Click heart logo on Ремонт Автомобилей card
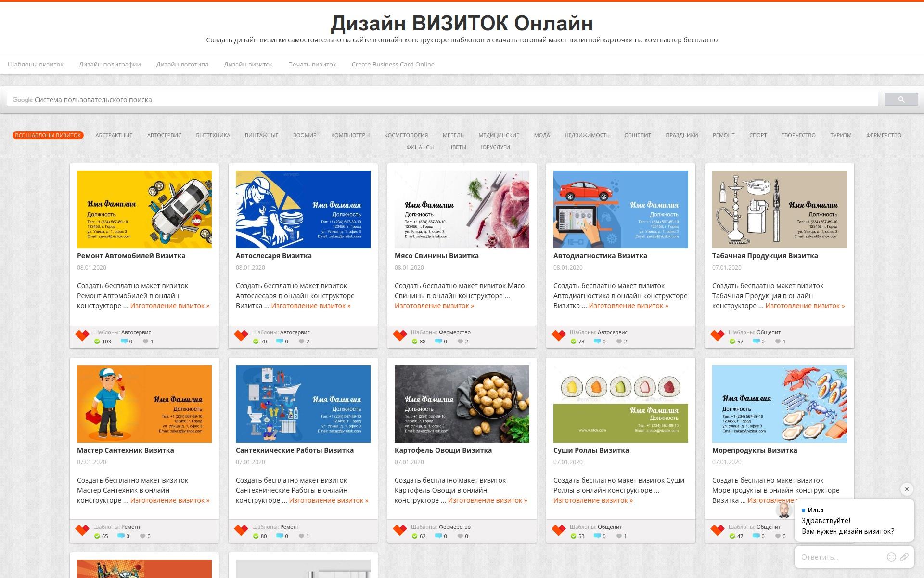924x578 pixels. (82, 335)
